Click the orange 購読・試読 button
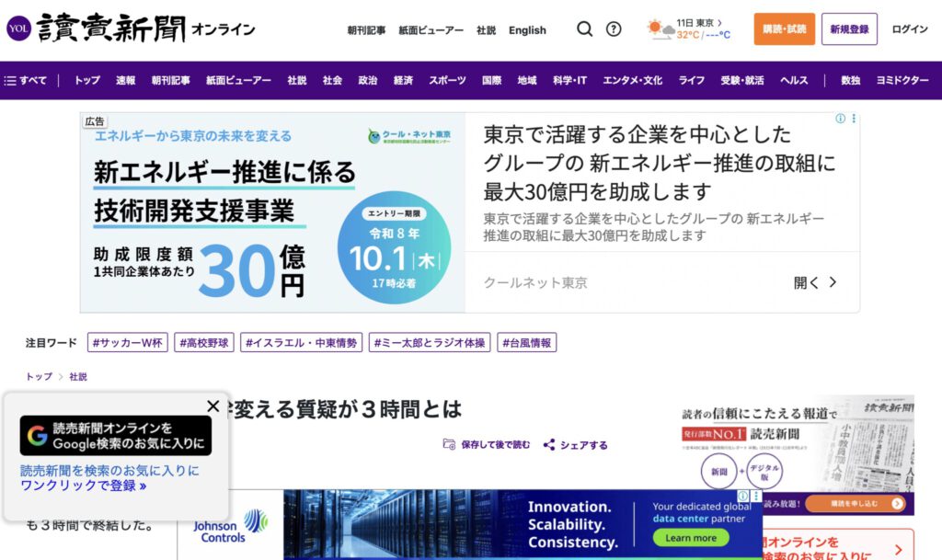This screenshot has height=560, width=942. [784, 29]
